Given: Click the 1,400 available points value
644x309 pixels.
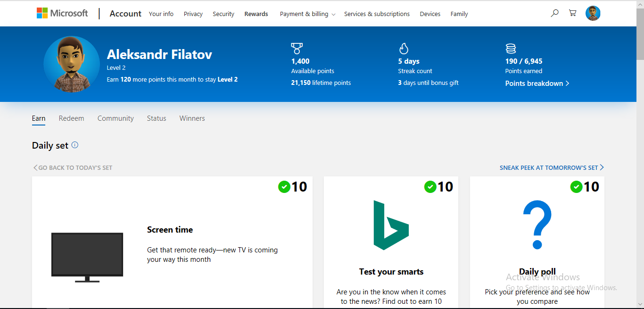Looking at the screenshot, I should (300, 61).
